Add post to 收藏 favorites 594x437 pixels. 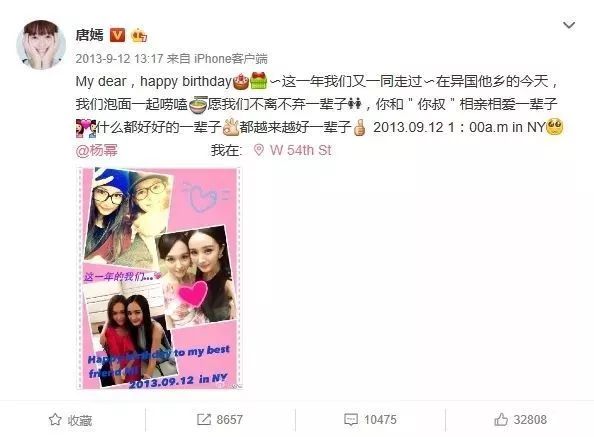click(x=70, y=420)
